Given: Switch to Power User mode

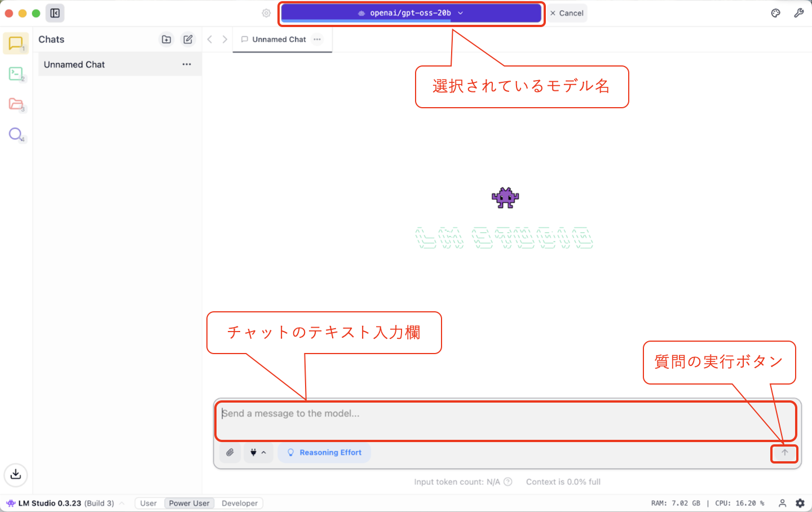Looking at the screenshot, I should click(189, 503).
